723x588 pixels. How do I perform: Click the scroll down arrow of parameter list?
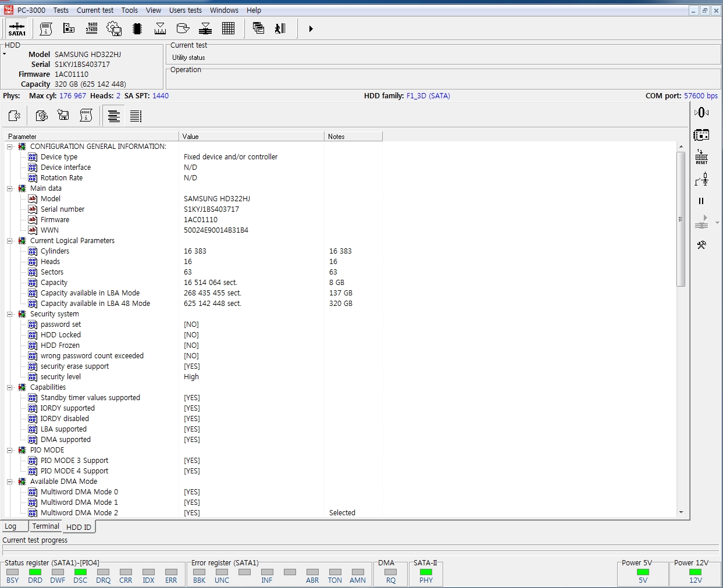point(681,512)
